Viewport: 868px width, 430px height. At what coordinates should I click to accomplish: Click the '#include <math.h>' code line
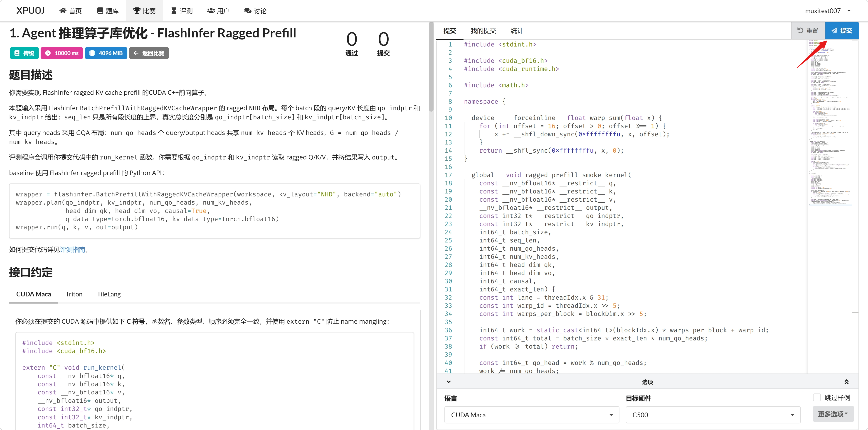tap(496, 85)
